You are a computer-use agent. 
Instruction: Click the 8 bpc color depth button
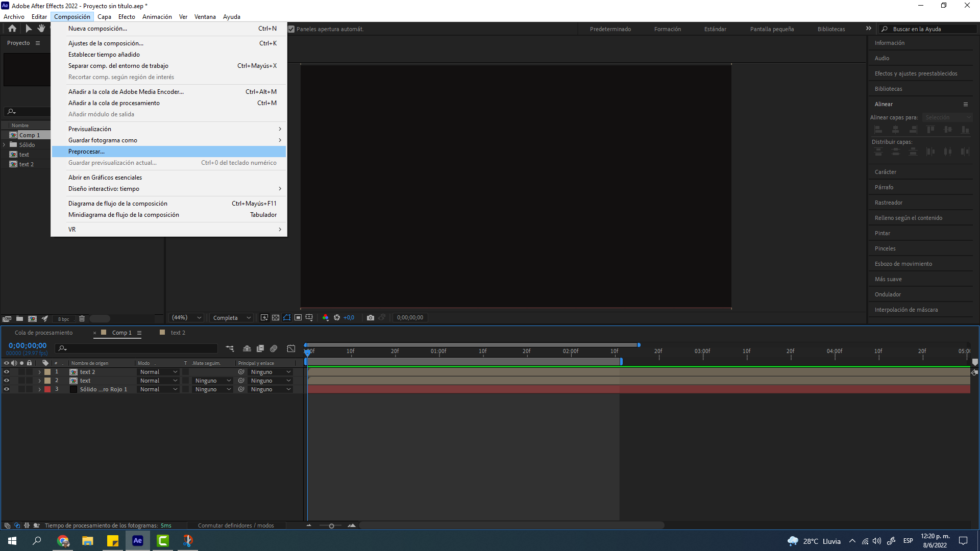pos(64,319)
